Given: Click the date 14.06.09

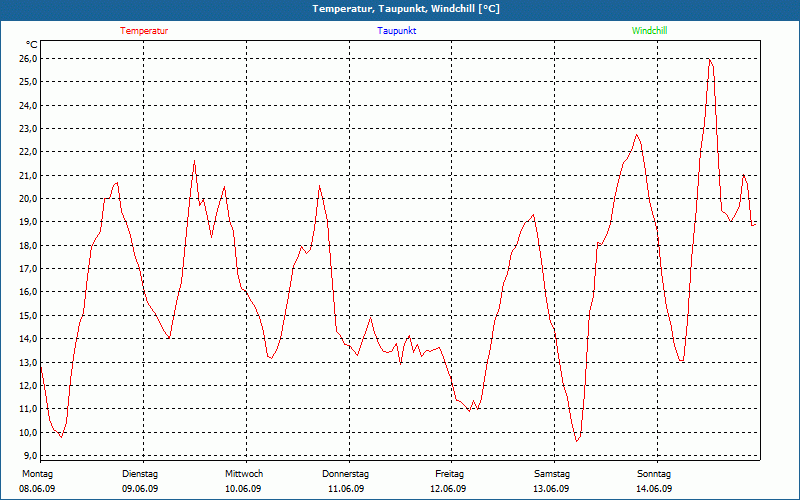Looking at the screenshot, I should [x=654, y=489].
